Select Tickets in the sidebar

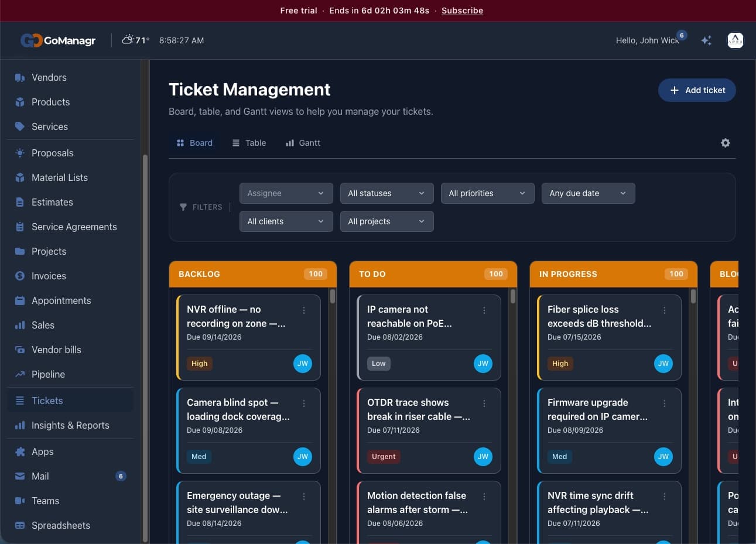point(70,401)
